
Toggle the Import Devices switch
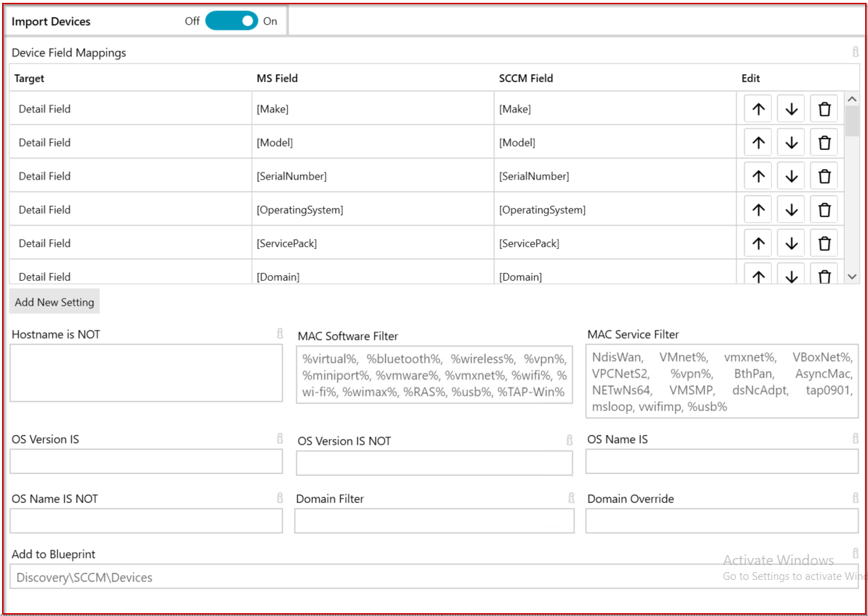231,21
